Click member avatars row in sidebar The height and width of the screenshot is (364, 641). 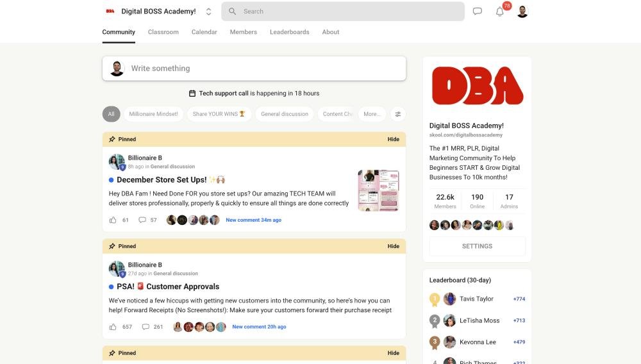tap(471, 225)
